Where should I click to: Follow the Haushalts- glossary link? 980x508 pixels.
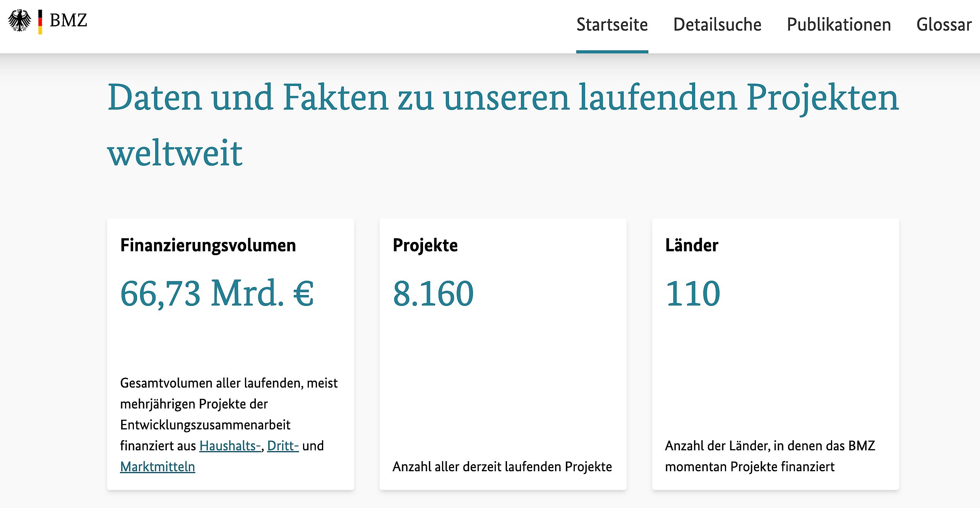tap(230, 446)
